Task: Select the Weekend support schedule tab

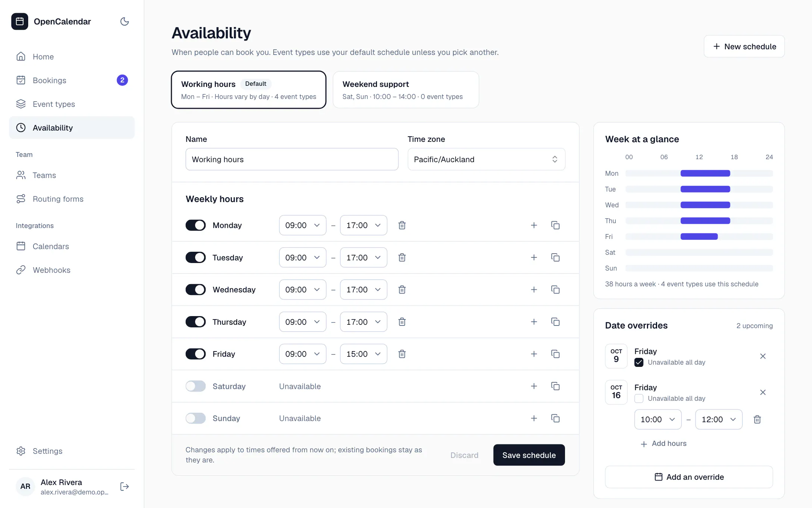Action: 406,90
